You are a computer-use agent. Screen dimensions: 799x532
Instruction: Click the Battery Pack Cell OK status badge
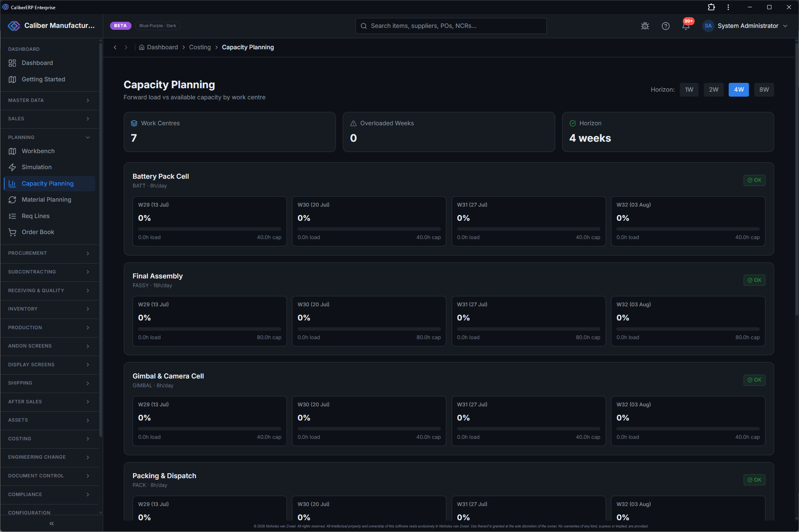point(754,180)
